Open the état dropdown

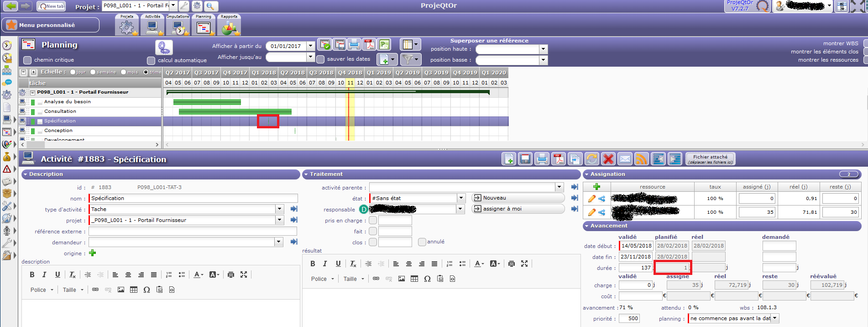point(461,198)
